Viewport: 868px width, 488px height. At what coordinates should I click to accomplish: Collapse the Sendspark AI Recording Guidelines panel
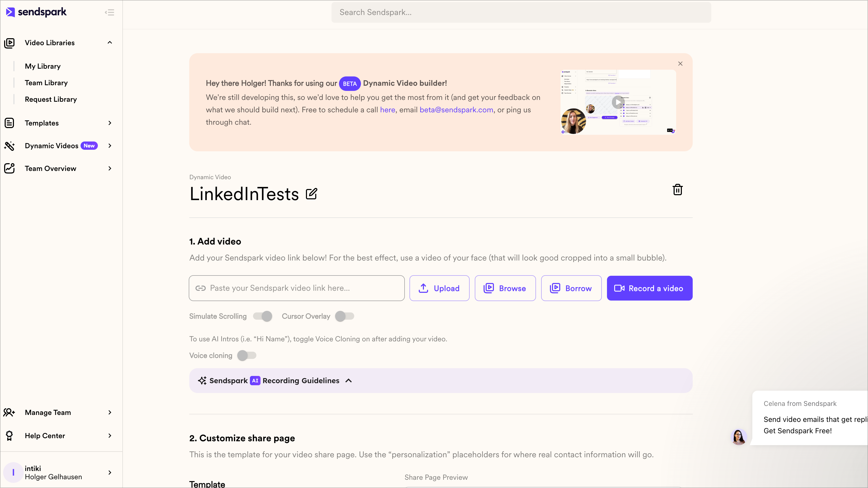[349, 381]
